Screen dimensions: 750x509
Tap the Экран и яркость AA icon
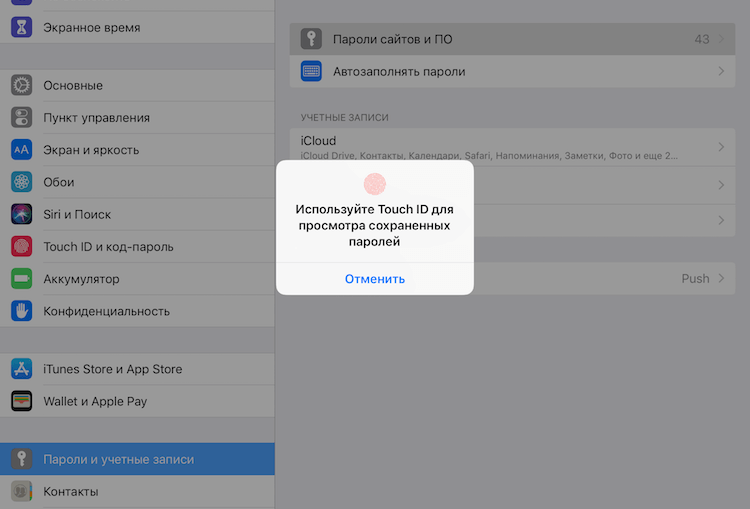point(22,150)
